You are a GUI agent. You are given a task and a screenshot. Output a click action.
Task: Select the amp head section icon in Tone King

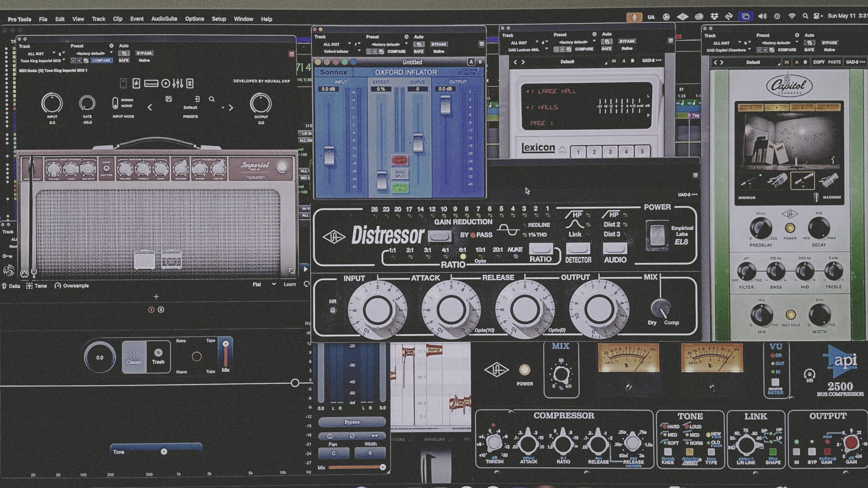pyautogui.click(x=151, y=83)
